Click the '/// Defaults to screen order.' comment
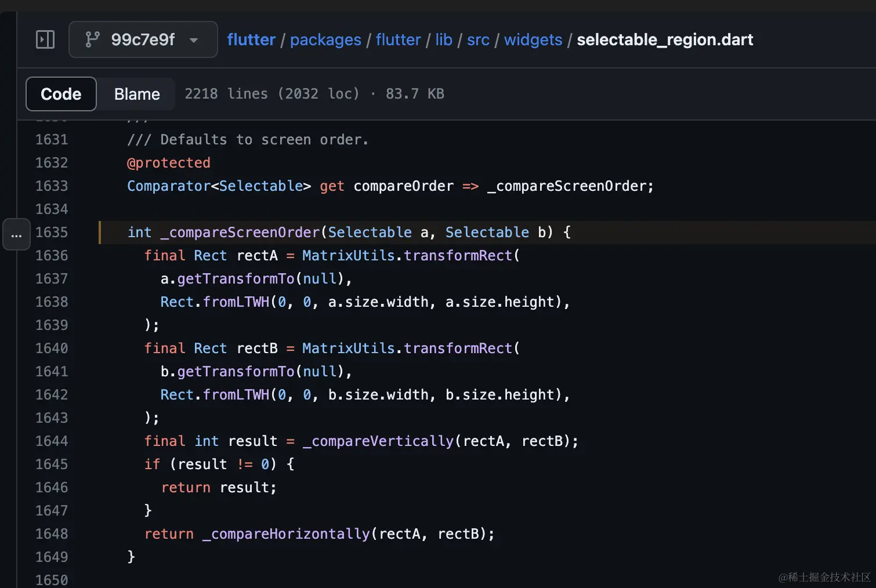 (x=248, y=140)
